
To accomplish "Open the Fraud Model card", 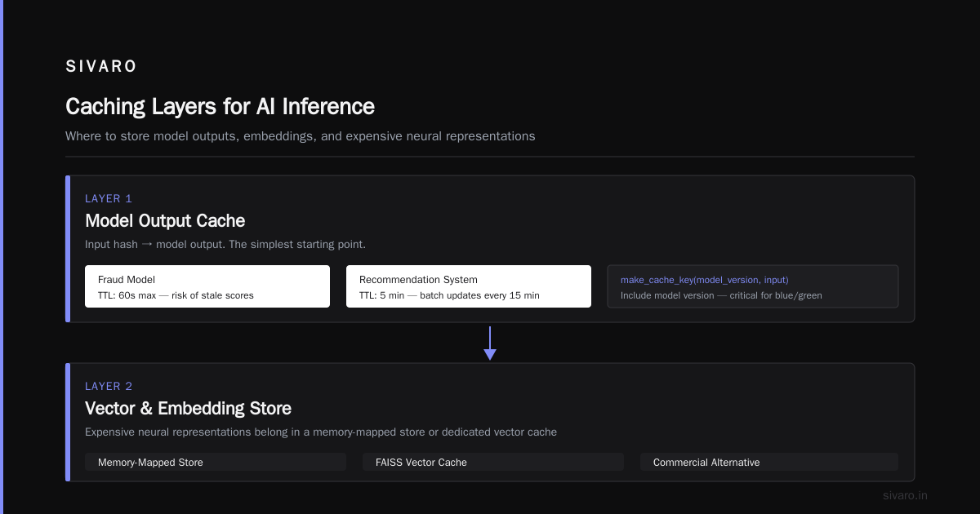I will coord(207,286).
